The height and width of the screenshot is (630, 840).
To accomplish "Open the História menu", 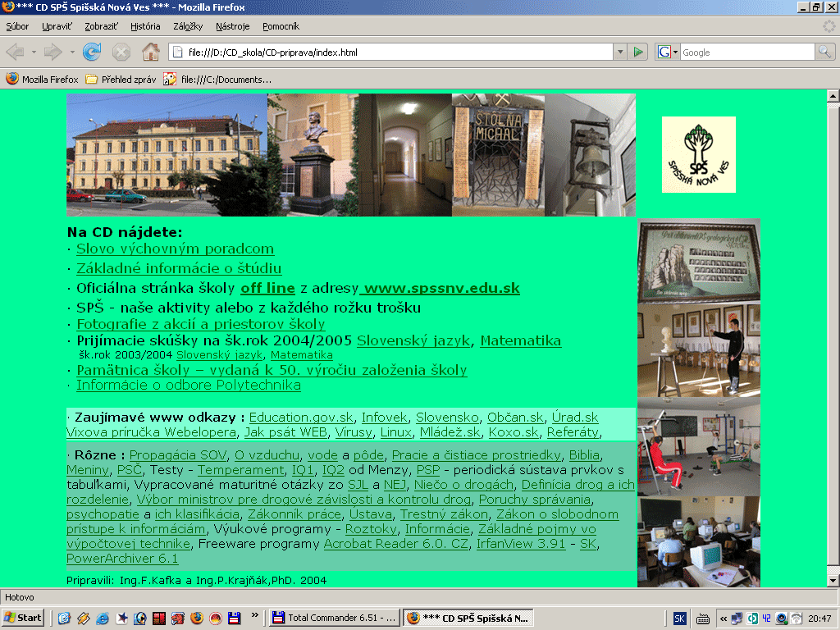I will (145, 26).
